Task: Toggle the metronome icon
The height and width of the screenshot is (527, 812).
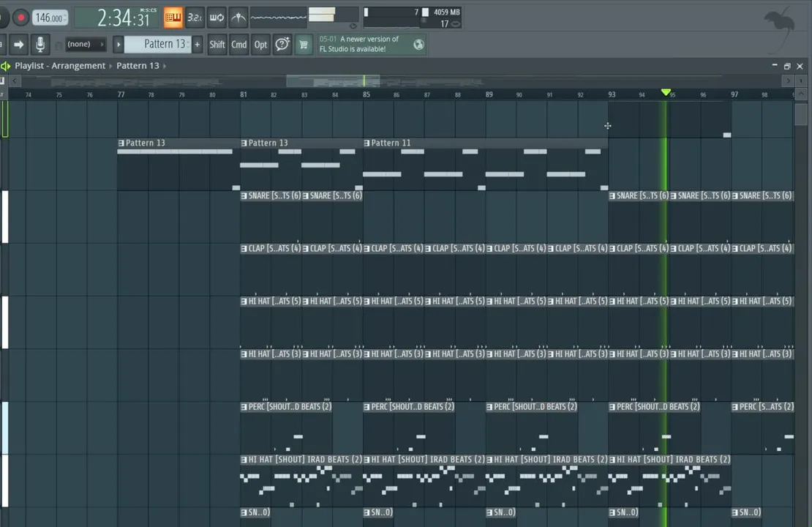Action: tap(238, 18)
